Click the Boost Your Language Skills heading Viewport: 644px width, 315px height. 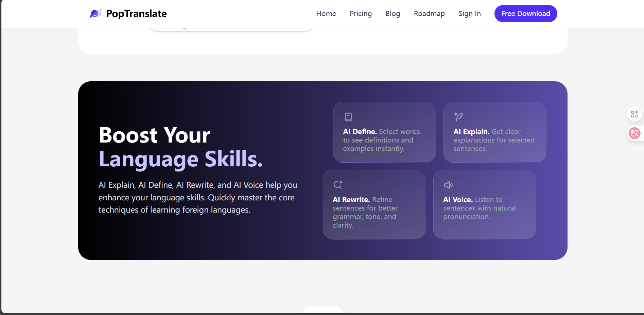pyautogui.click(x=181, y=147)
